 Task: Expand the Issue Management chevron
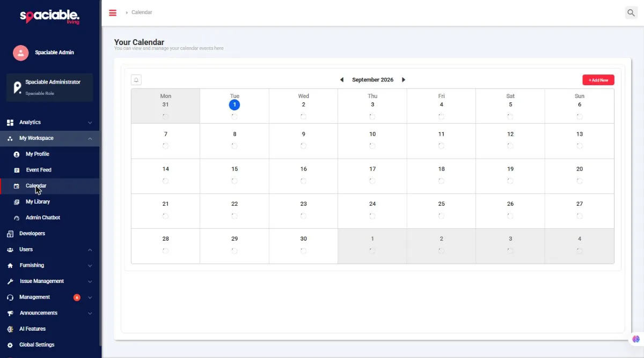click(x=90, y=281)
